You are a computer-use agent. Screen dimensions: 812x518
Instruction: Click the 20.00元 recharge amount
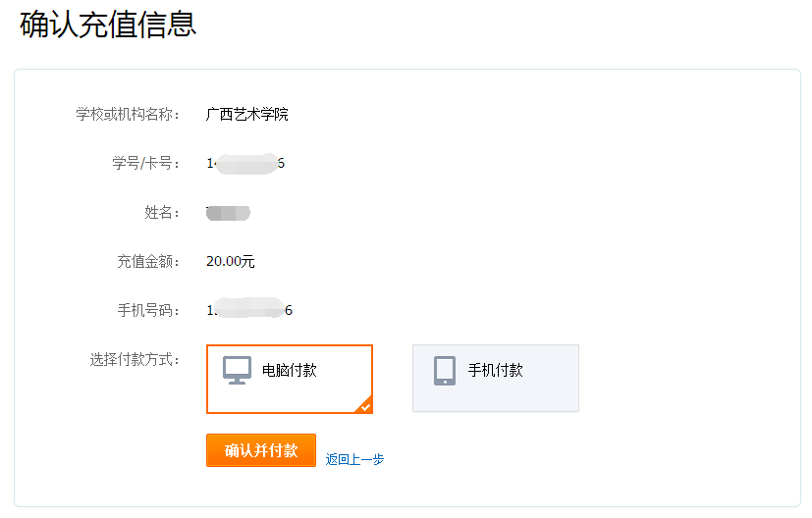[231, 261]
